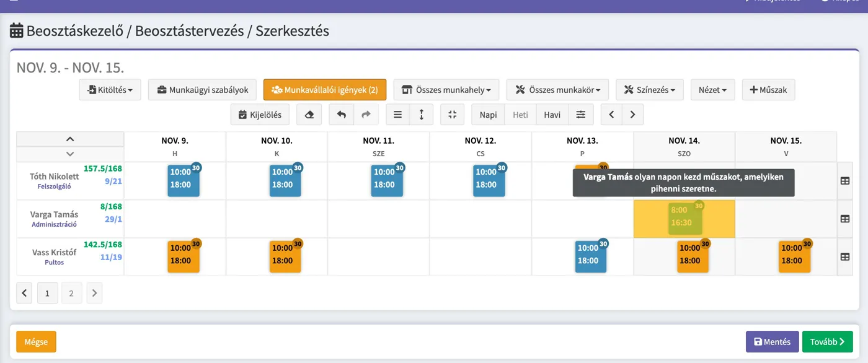Image resolution: width=868 pixels, height=363 pixels.
Task: Open the sliders settings icon beside Havi
Action: [580, 115]
